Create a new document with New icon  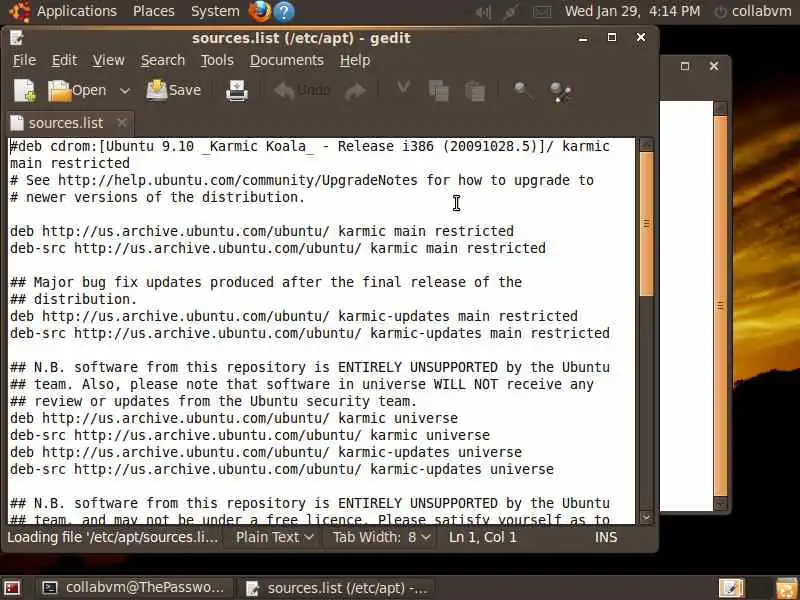pyautogui.click(x=24, y=91)
